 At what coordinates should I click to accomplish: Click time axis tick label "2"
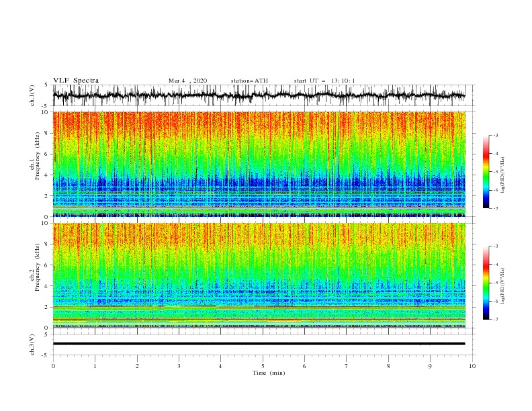click(x=137, y=366)
